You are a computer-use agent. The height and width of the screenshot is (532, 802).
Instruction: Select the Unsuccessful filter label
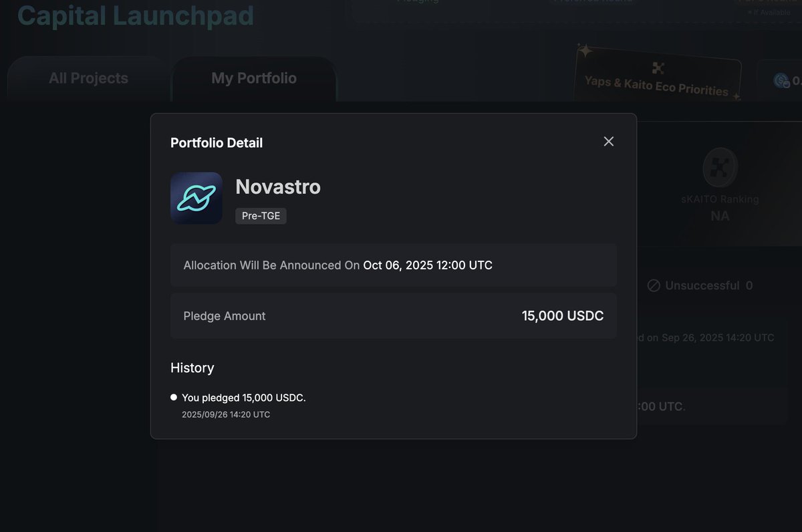point(702,285)
